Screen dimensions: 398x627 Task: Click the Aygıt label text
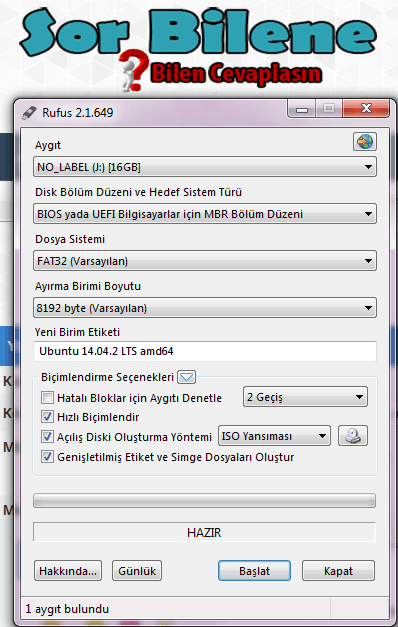coord(48,145)
